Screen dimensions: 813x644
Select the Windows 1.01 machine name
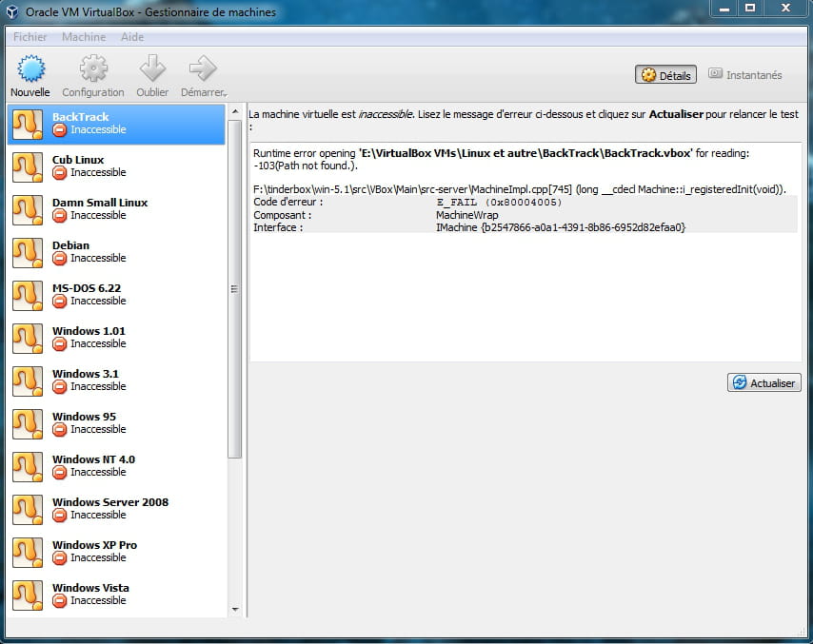89,331
